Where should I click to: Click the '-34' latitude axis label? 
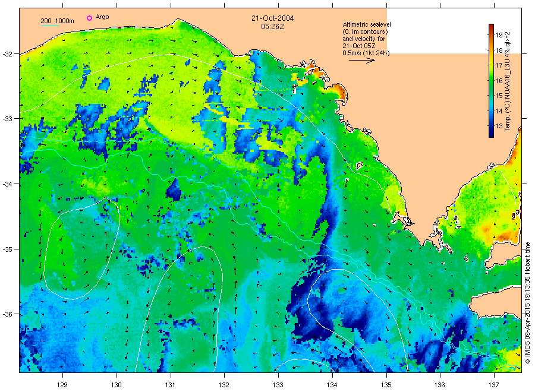(7, 184)
